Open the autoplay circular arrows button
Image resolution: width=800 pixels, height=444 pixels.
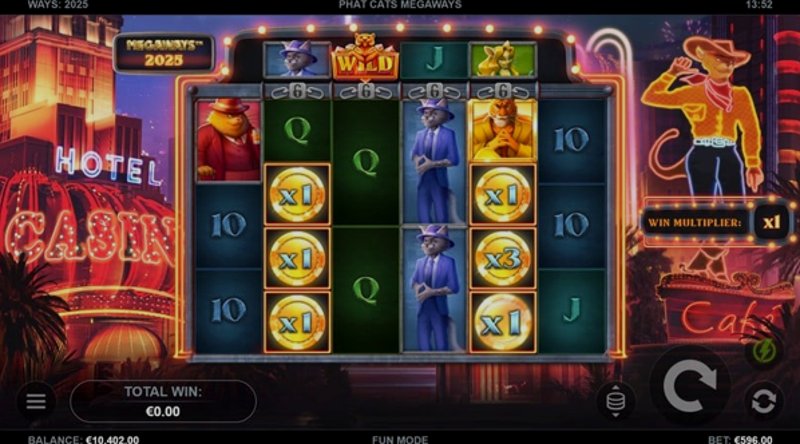763,401
